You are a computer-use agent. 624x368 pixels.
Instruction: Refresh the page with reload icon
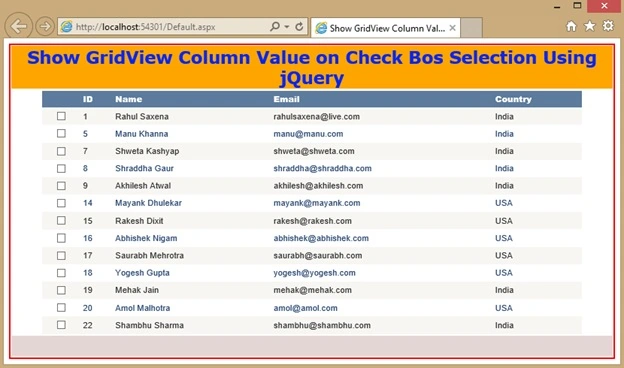(299, 27)
